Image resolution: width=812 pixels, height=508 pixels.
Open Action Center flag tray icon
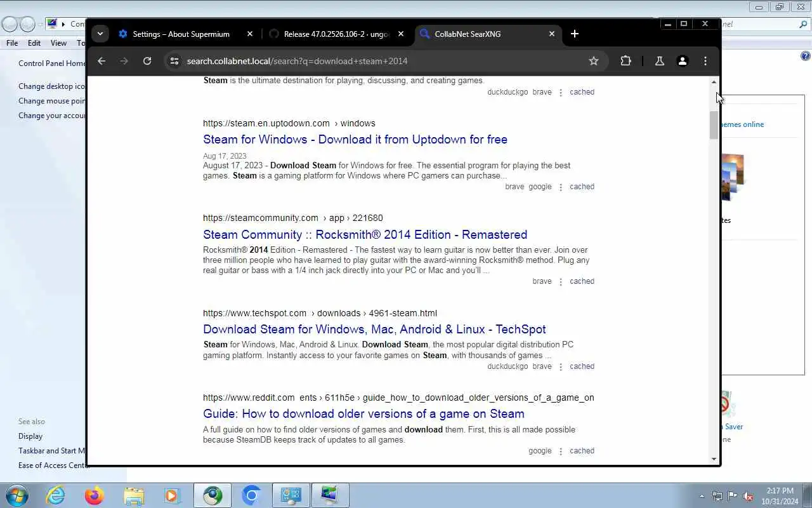coord(733,496)
